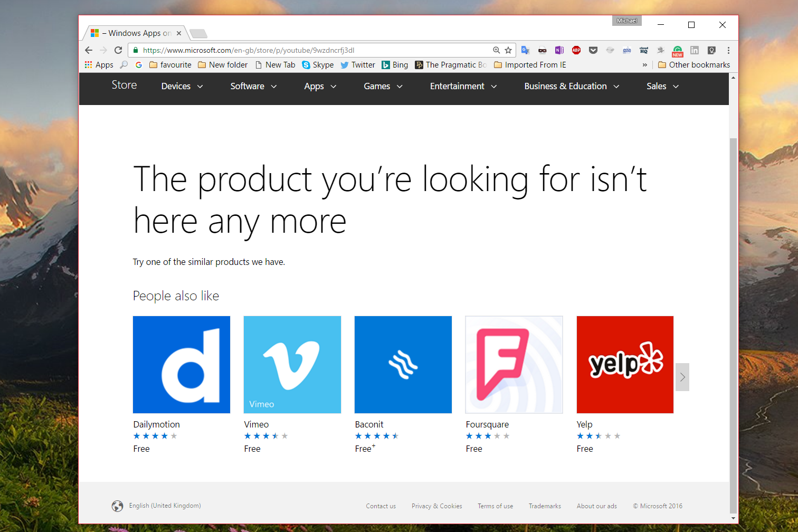Open the masked-face extension icon

click(542, 50)
